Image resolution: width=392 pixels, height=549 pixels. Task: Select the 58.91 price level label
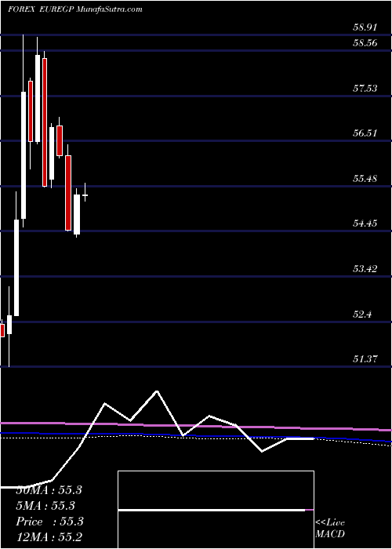(365, 27)
